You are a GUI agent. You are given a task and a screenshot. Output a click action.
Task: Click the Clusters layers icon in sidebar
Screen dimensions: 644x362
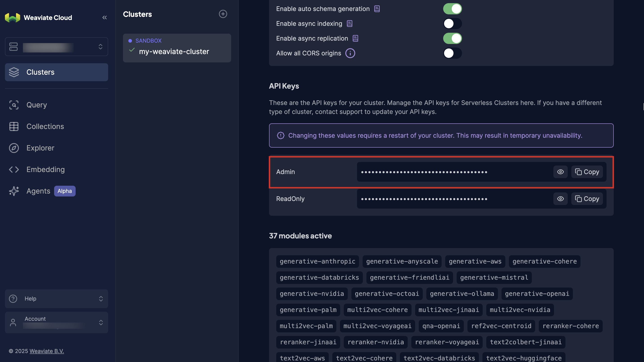[14, 72]
